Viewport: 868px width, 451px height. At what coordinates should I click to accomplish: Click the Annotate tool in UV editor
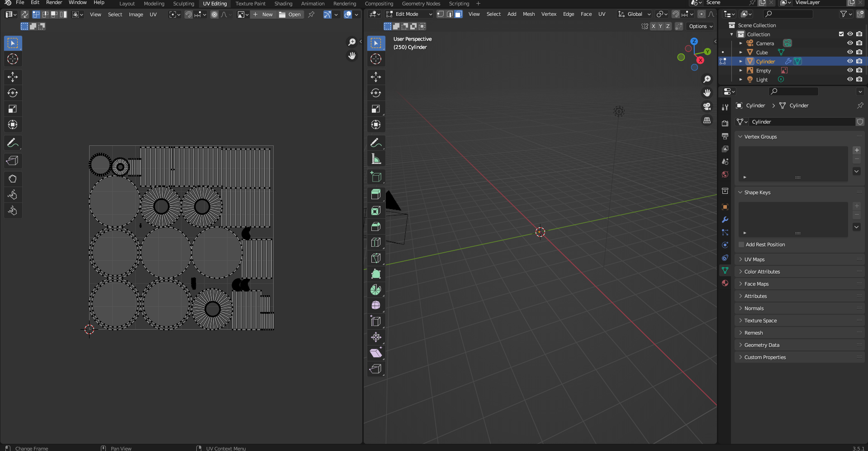coord(13,143)
